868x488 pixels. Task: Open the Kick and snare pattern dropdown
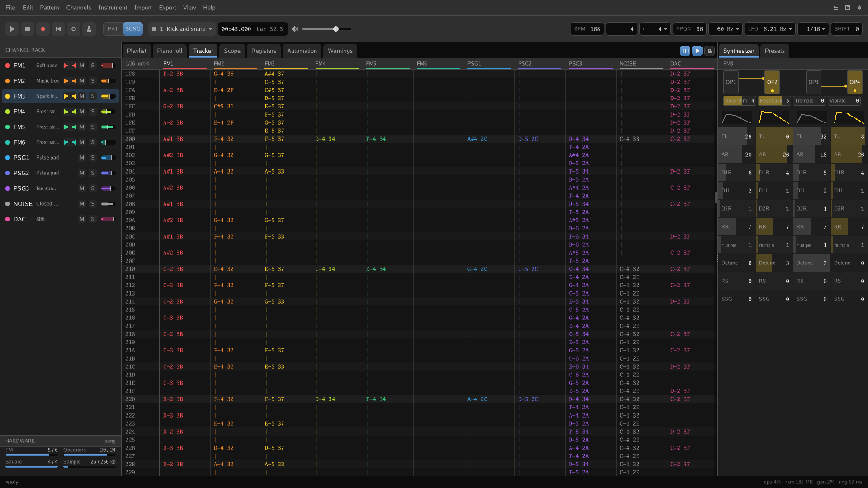tap(182, 29)
